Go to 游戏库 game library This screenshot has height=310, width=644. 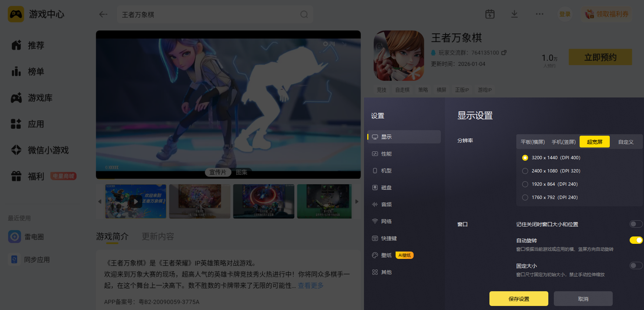[x=32, y=98]
